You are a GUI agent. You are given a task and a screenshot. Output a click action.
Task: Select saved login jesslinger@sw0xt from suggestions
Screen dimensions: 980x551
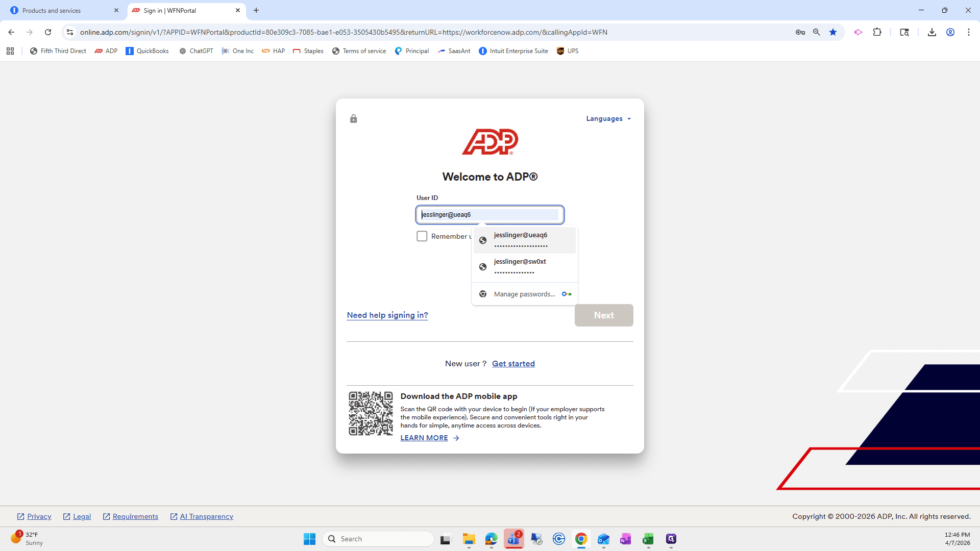pyautogui.click(x=524, y=267)
